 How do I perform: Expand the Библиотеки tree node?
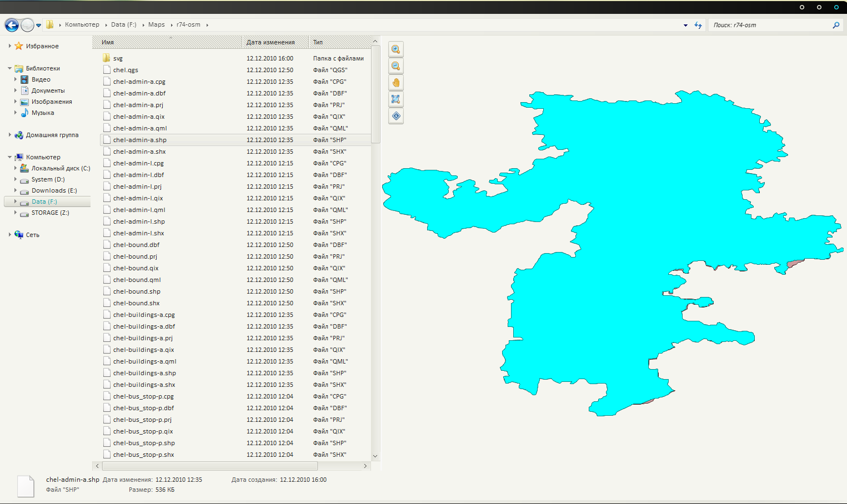[9, 68]
